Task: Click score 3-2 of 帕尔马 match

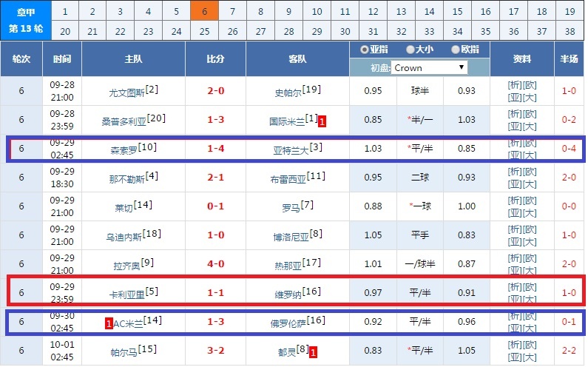Action: pyautogui.click(x=216, y=351)
